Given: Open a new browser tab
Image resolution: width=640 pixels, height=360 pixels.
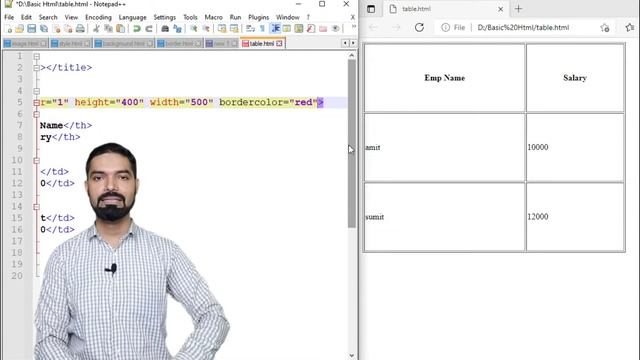Looking at the screenshot, I should (x=518, y=9).
